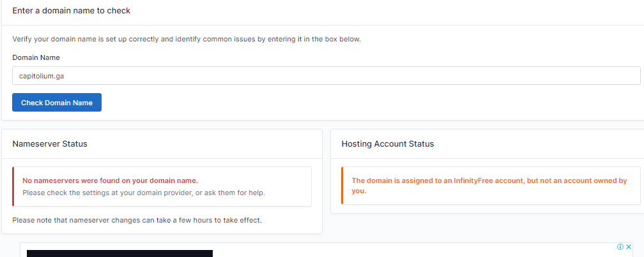Click the note about nameserver changes taking hours
The image size is (644, 257).
[137, 221]
